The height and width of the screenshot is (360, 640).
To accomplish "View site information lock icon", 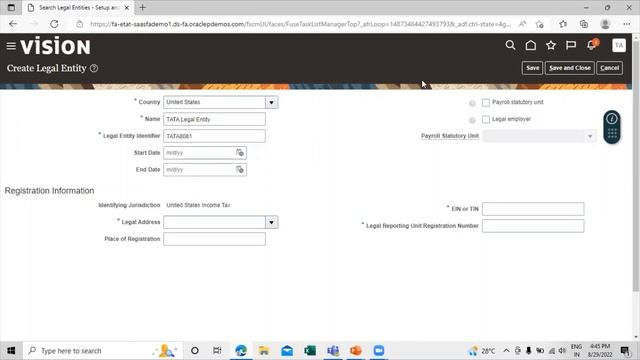I will 80,24.
